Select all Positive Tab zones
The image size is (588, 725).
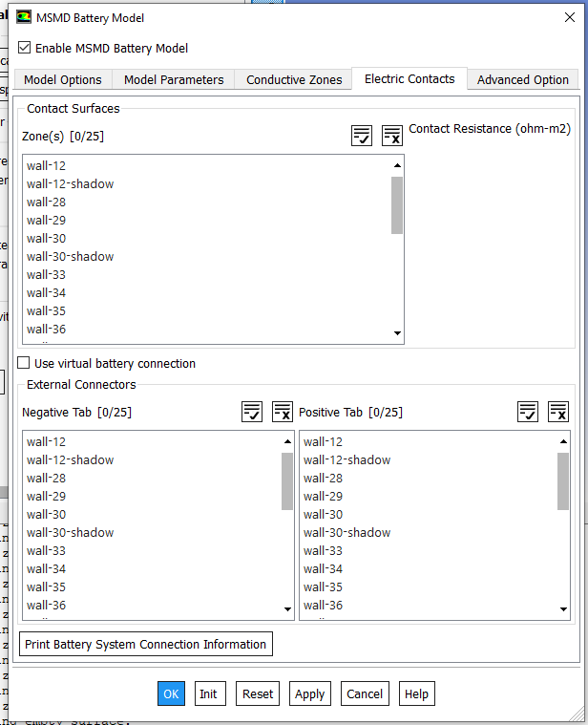tap(528, 412)
